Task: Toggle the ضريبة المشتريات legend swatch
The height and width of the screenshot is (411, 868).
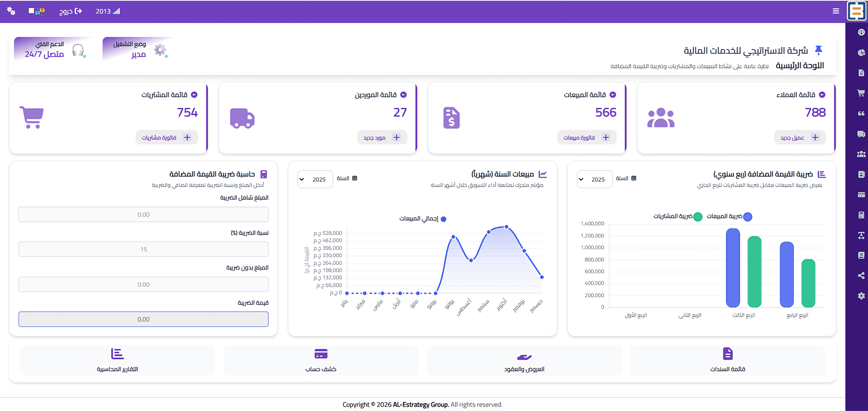Action: tap(698, 216)
